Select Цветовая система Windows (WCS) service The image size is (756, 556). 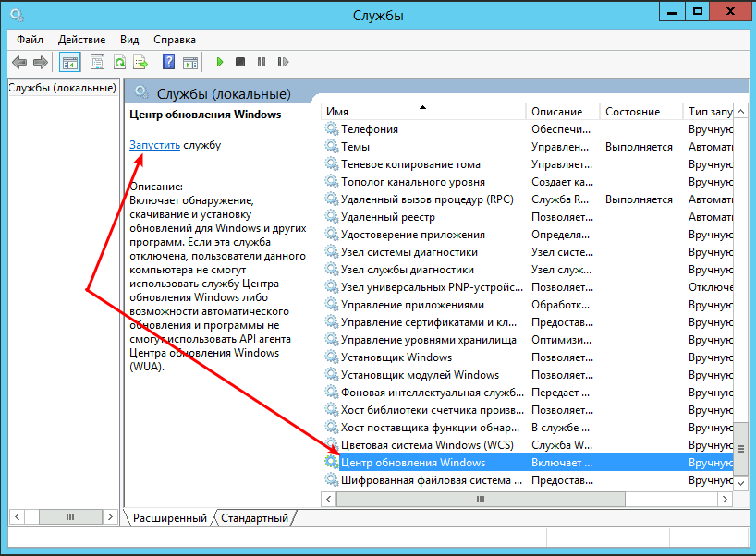coord(528,445)
